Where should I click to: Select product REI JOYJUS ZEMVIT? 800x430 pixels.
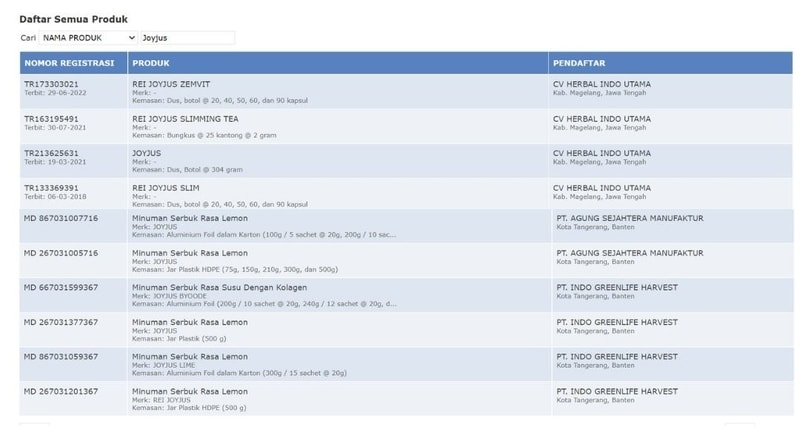(171, 84)
